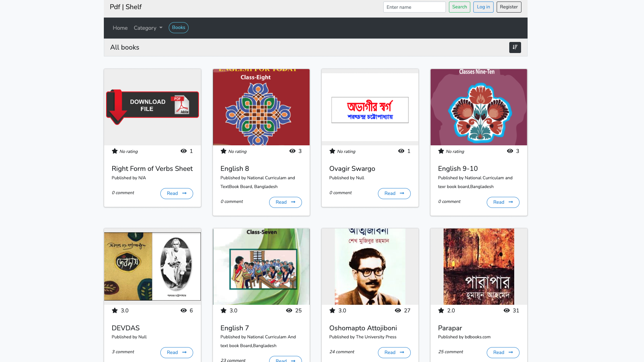Open the Pdf | Shelf brand link

126,7
